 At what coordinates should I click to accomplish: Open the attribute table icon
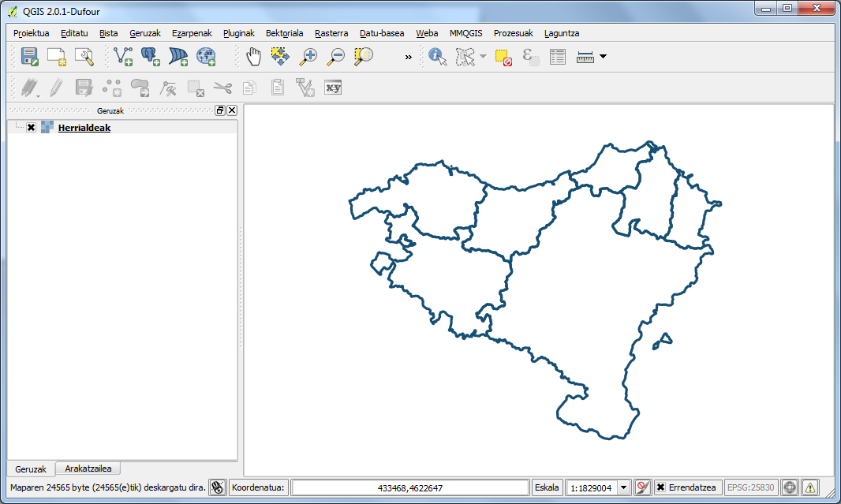pyautogui.click(x=558, y=56)
